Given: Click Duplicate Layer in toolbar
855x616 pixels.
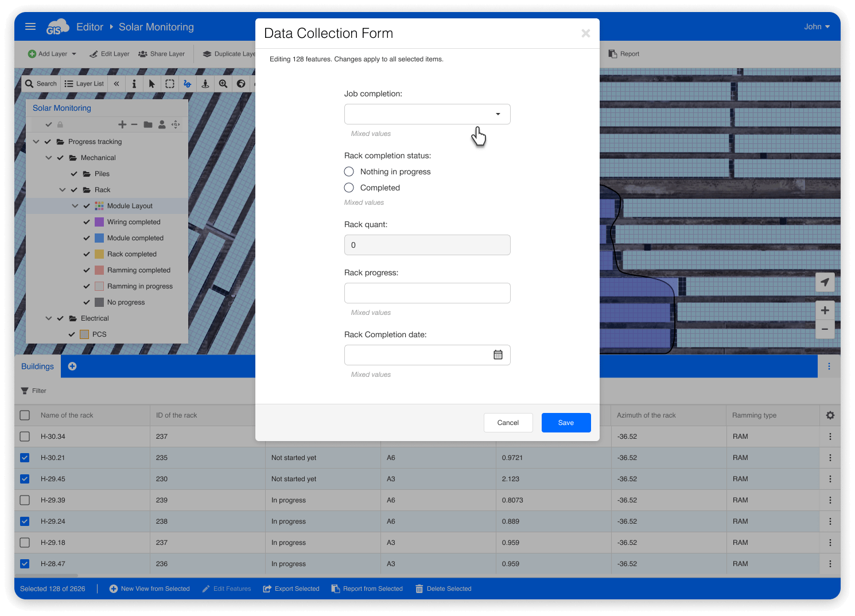Looking at the screenshot, I should pos(230,54).
